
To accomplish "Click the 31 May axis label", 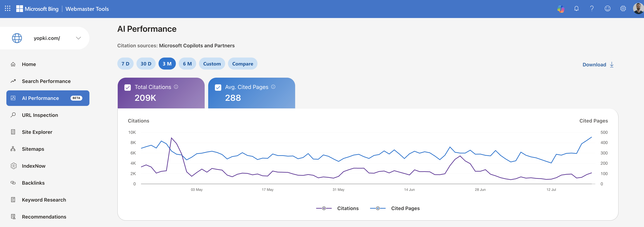I will click(x=338, y=190).
